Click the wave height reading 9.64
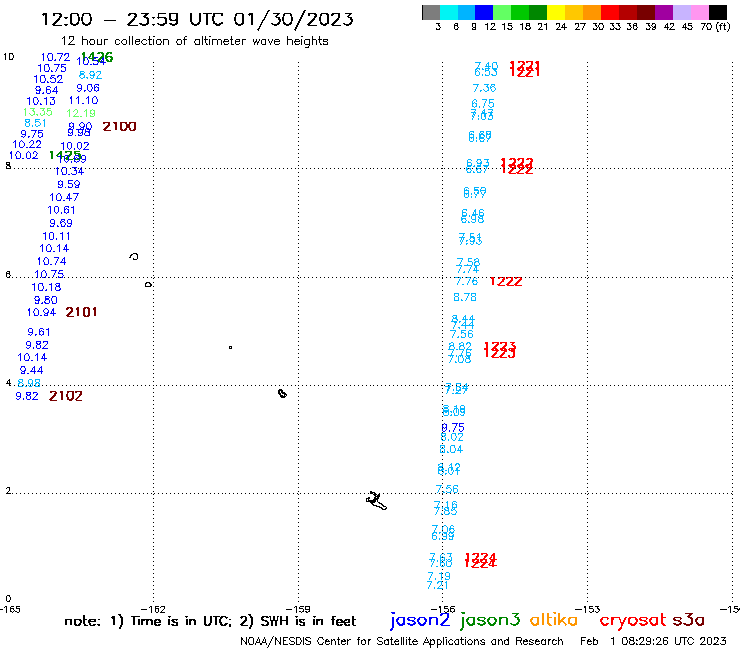 [x=46, y=90]
